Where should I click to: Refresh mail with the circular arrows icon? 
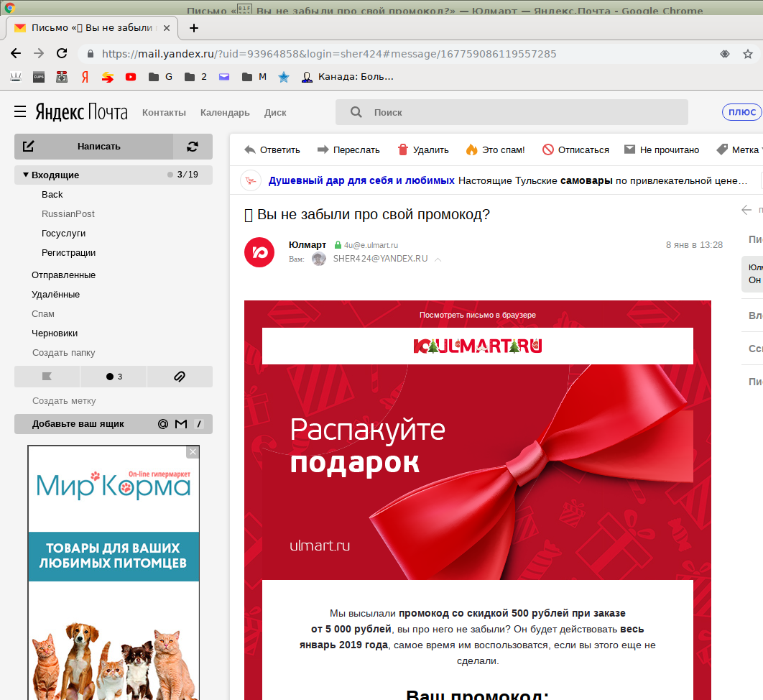point(193,147)
